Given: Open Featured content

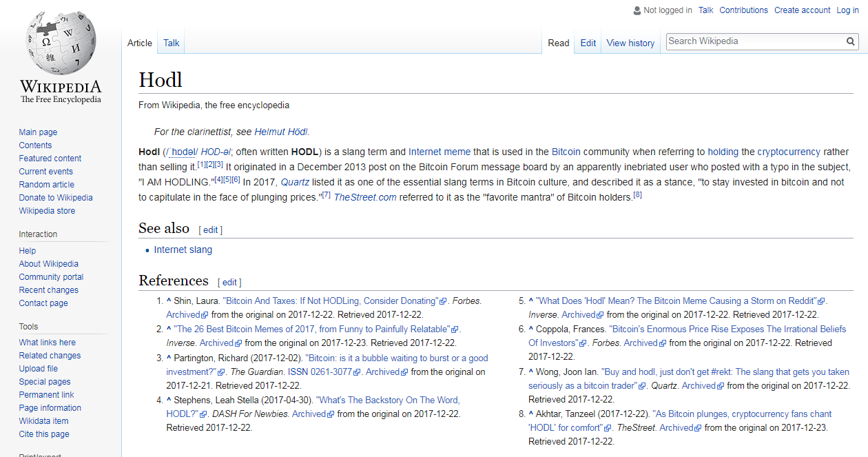Looking at the screenshot, I should (50, 159).
